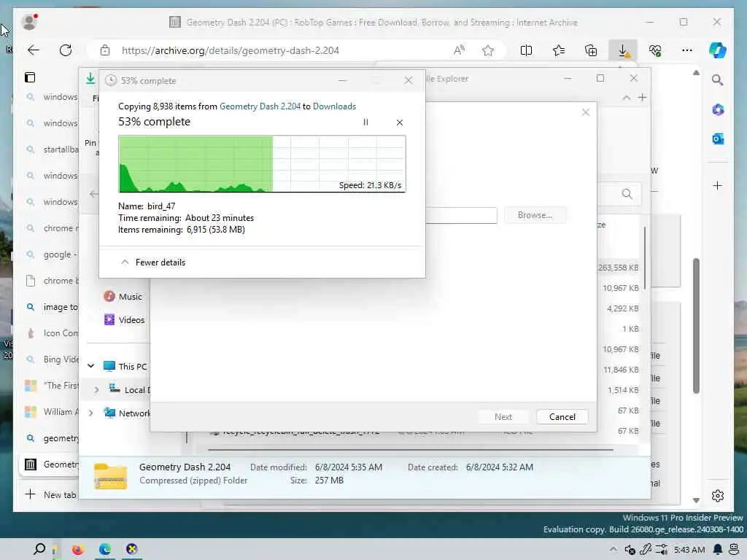Switch to "The First" tab

point(50,386)
